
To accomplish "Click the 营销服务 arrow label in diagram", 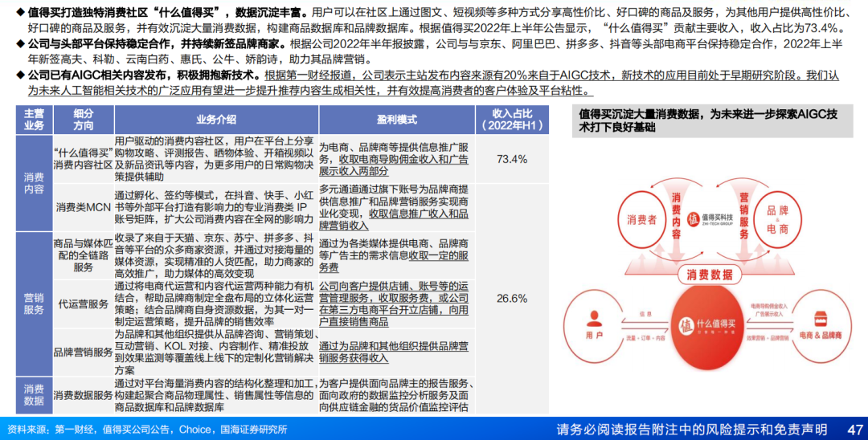I will pos(744,215).
